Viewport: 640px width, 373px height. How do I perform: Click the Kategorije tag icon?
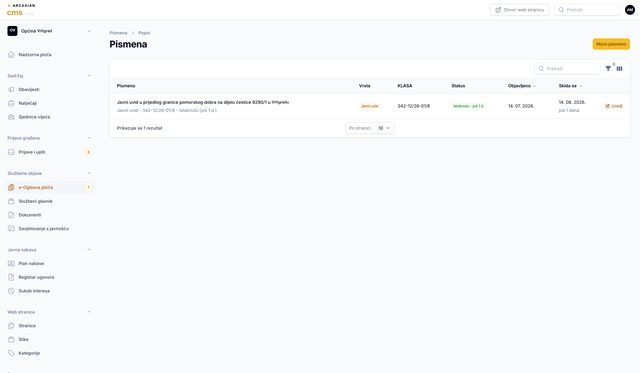coord(11,353)
